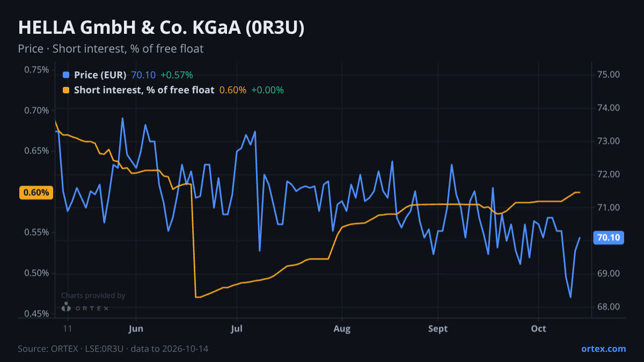Click the +0.00% short interest change value

click(268, 90)
